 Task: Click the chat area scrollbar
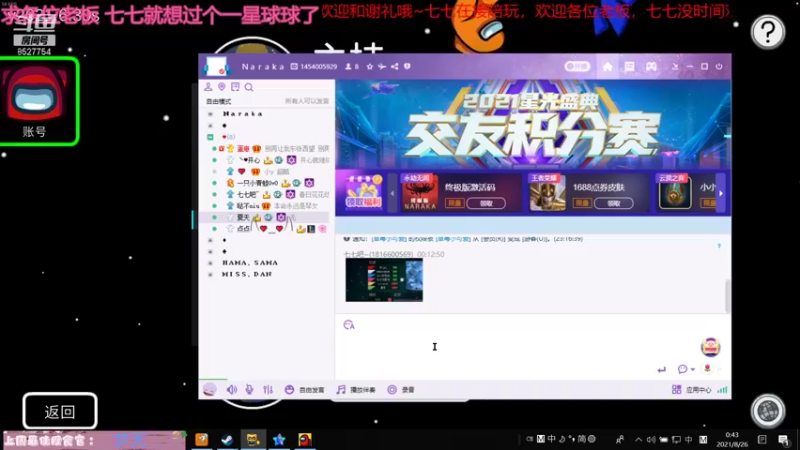point(727,296)
